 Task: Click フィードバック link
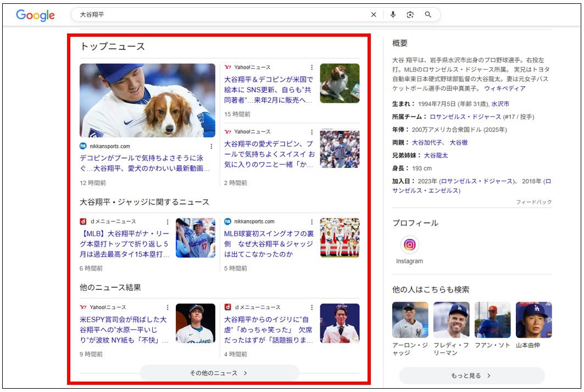coord(533,202)
